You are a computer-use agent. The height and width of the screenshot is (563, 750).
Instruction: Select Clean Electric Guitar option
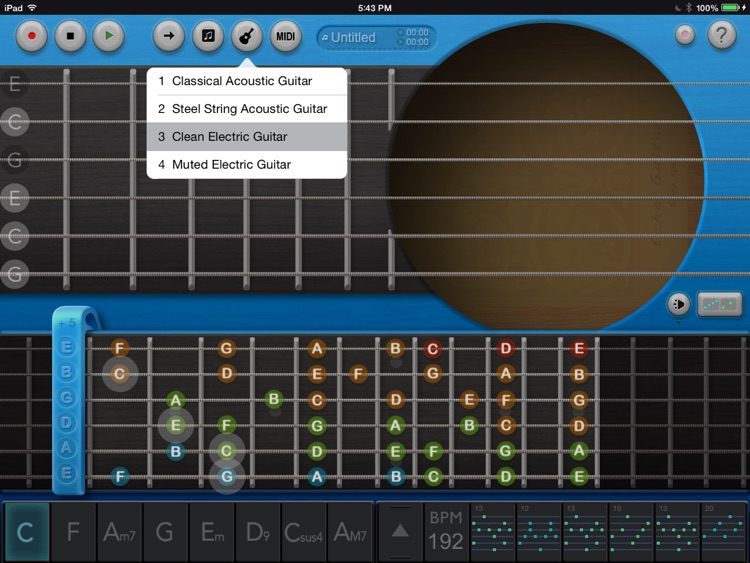coord(247,137)
